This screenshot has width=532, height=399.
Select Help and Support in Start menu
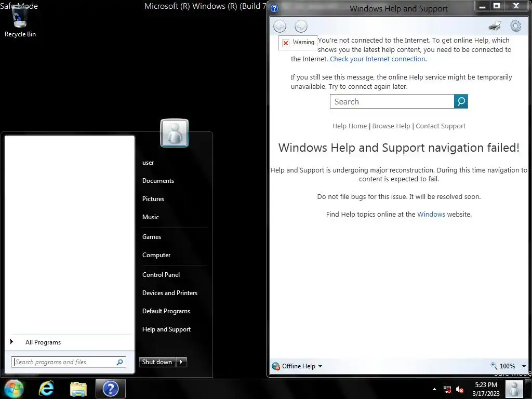[166, 329]
